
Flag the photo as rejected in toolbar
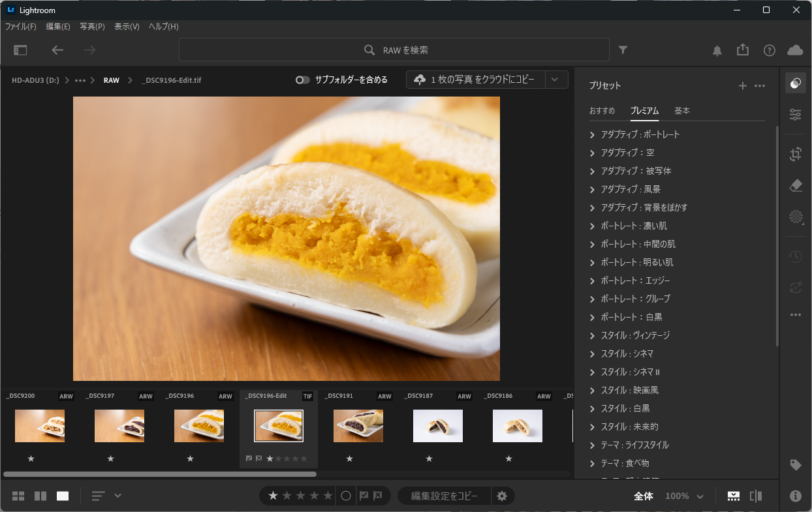point(377,496)
